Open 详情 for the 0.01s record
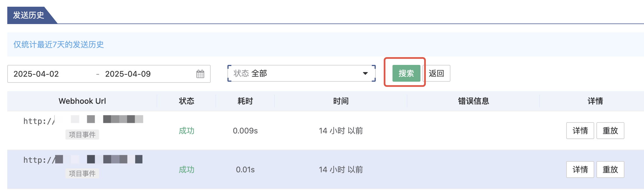Viewport: 644px width, 193px height. coord(580,170)
